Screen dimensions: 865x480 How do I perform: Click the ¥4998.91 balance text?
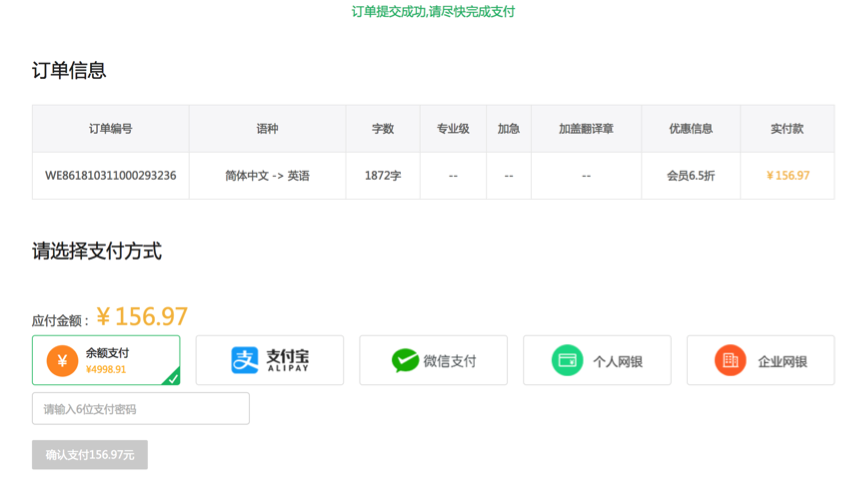(x=106, y=369)
